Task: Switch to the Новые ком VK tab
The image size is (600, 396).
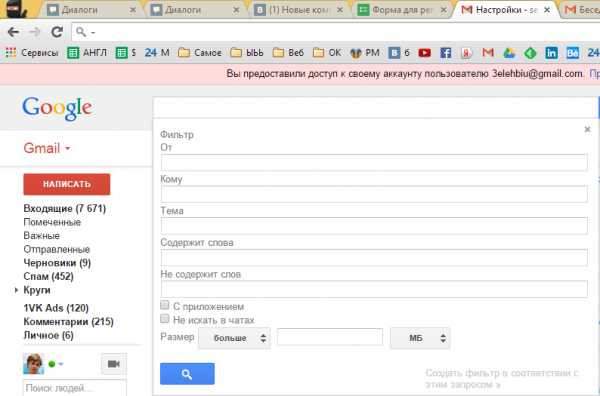Action: [x=298, y=10]
